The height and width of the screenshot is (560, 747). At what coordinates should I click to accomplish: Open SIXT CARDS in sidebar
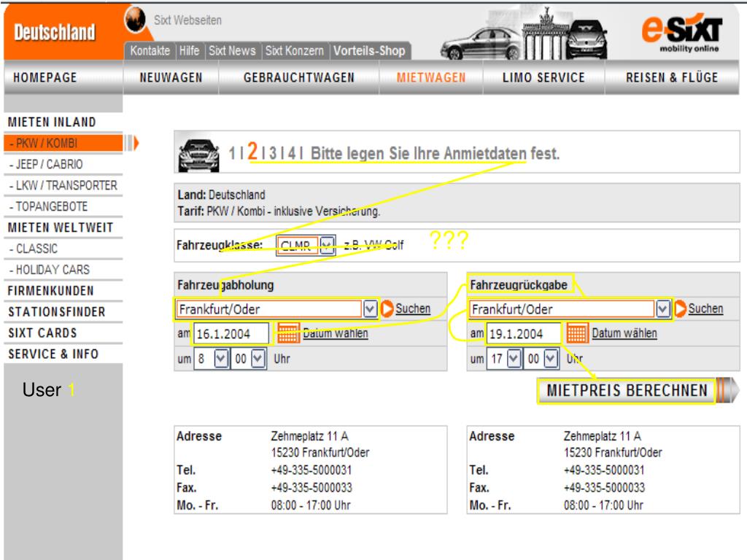coord(42,332)
